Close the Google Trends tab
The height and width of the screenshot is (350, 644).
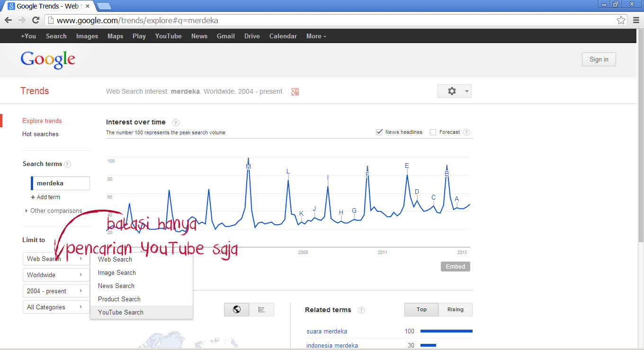(88, 6)
